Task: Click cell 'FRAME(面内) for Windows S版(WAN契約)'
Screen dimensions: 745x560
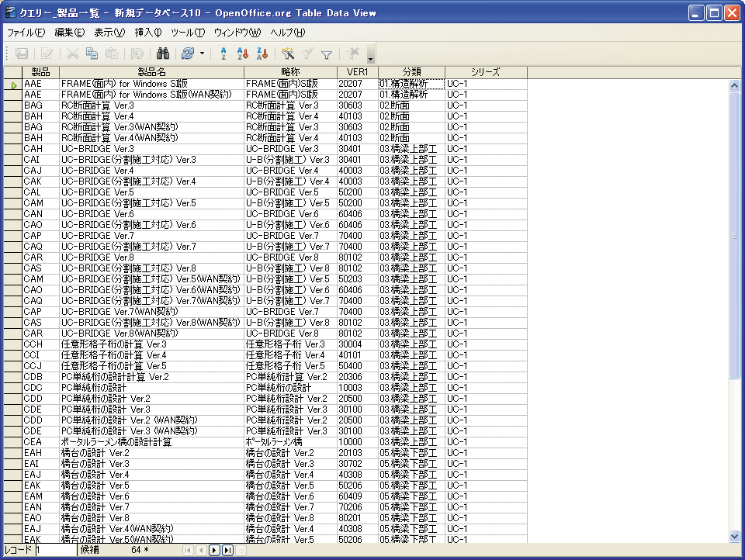Action: (151, 95)
